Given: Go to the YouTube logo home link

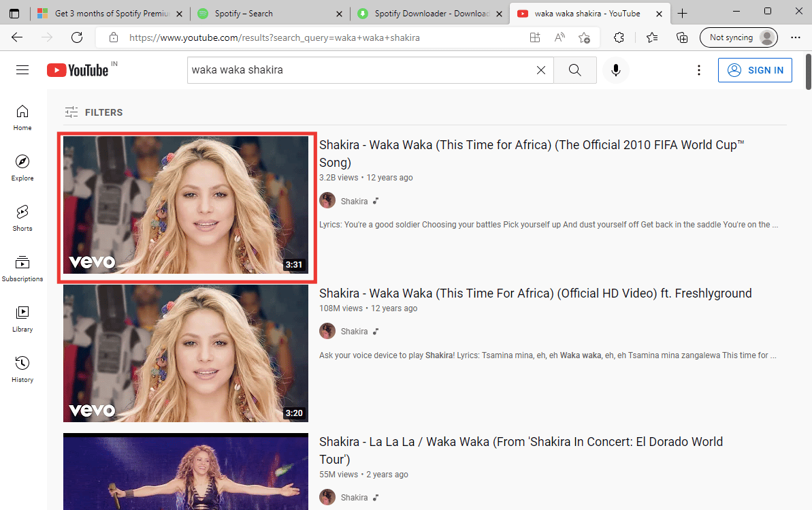Looking at the screenshot, I should point(78,70).
